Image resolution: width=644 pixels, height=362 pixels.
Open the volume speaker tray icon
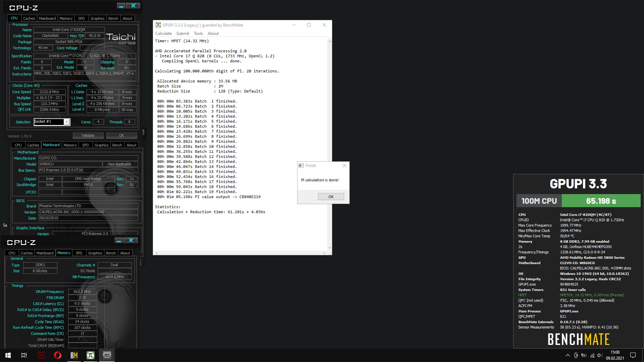point(600,355)
